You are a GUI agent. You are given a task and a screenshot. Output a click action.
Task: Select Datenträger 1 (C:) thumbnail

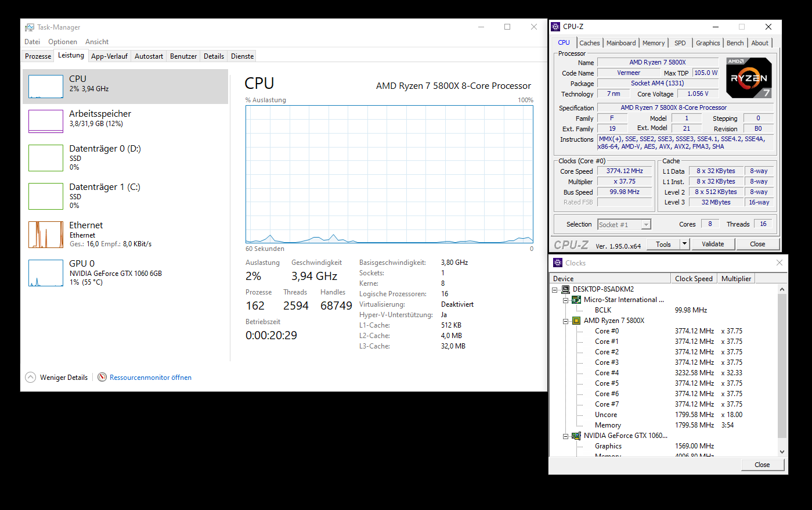click(46, 196)
